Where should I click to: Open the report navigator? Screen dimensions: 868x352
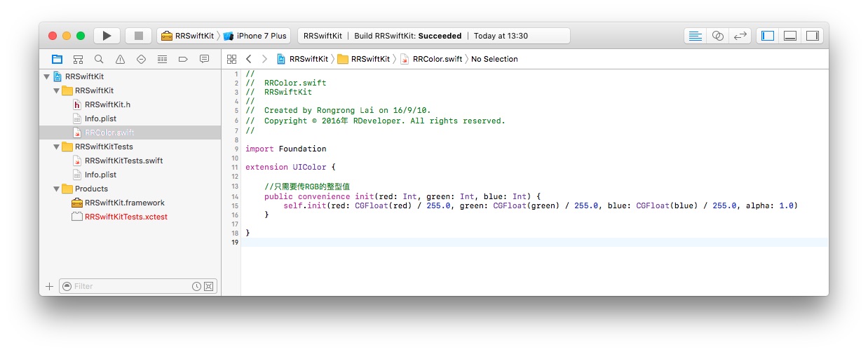point(204,59)
